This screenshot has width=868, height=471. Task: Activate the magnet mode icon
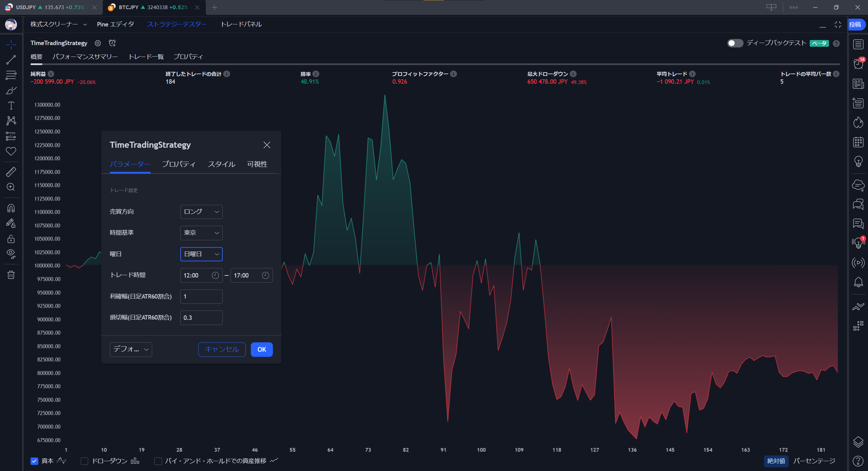11,208
